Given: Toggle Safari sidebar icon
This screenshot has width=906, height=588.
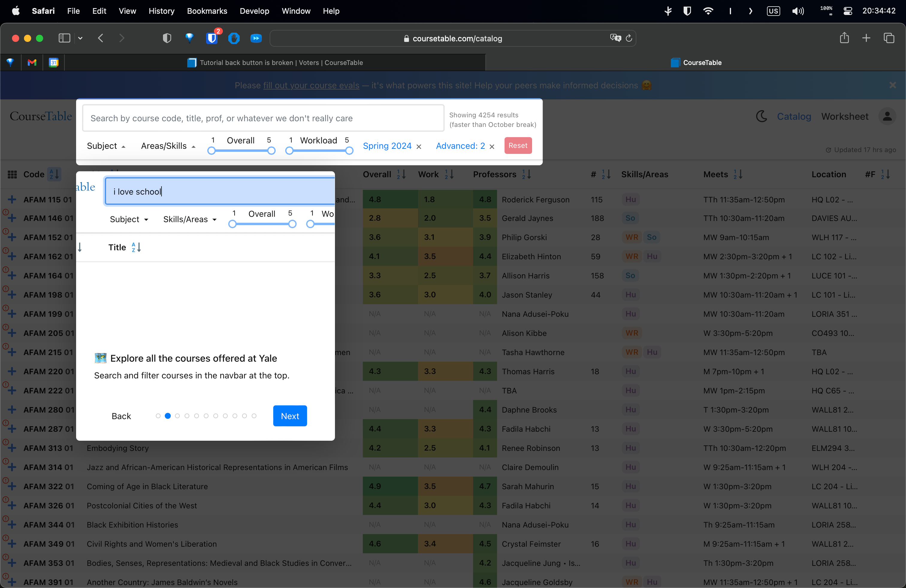Looking at the screenshot, I should [x=64, y=38].
